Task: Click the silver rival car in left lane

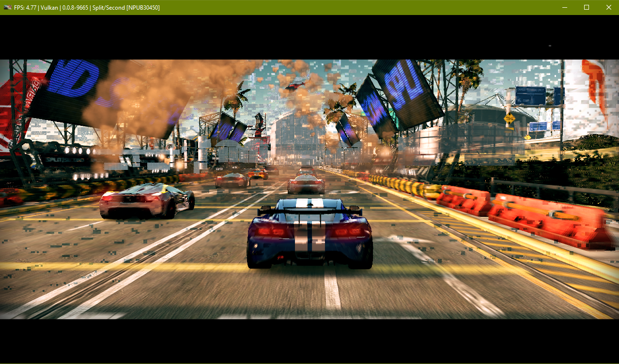Action: (x=147, y=200)
